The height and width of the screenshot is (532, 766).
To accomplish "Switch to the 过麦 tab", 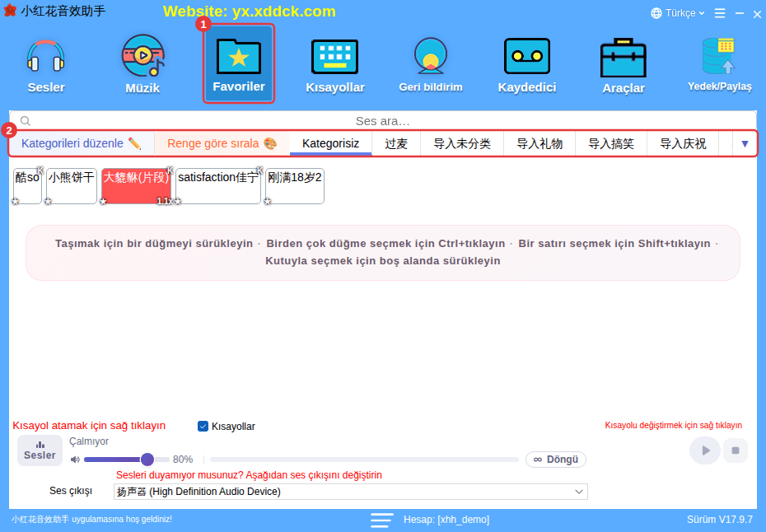I will click(x=396, y=143).
